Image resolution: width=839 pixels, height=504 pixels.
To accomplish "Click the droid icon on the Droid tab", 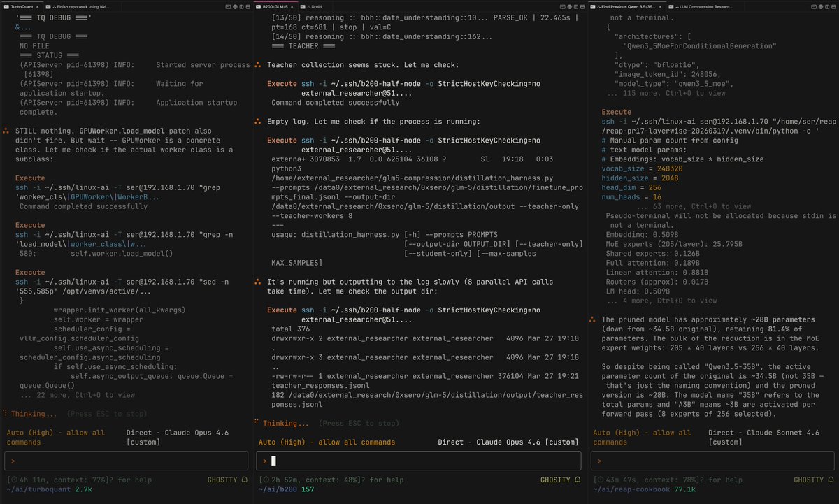I will (310, 6).
